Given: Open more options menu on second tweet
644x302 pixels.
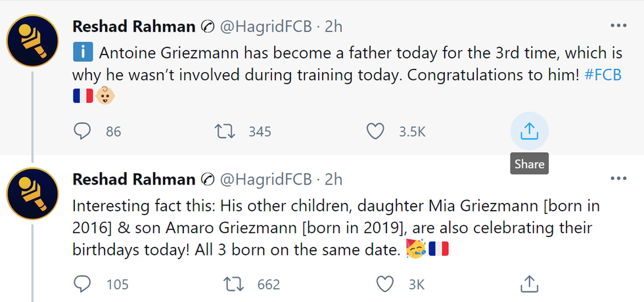Looking at the screenshot, I should point(618,179).
